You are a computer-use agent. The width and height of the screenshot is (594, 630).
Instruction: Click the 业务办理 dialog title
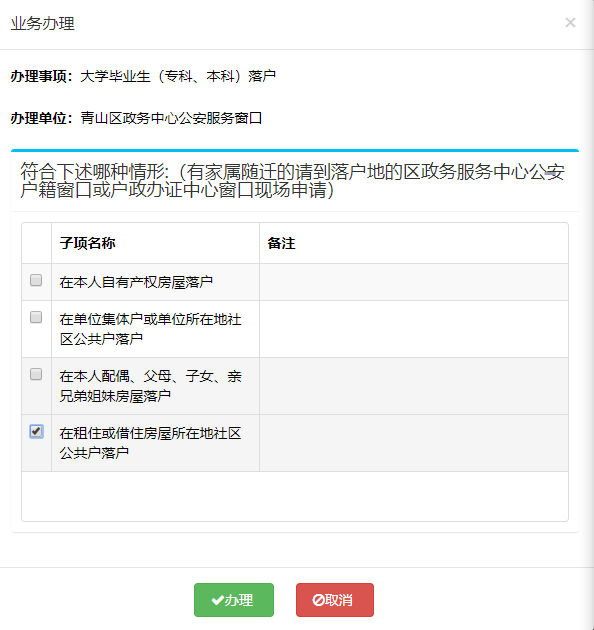(43, 23)
